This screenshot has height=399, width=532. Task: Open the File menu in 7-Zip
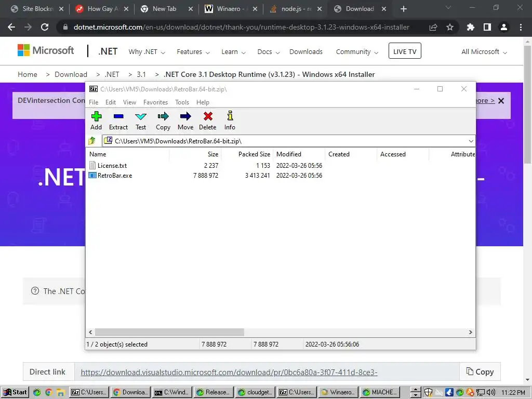click(94, 102)
